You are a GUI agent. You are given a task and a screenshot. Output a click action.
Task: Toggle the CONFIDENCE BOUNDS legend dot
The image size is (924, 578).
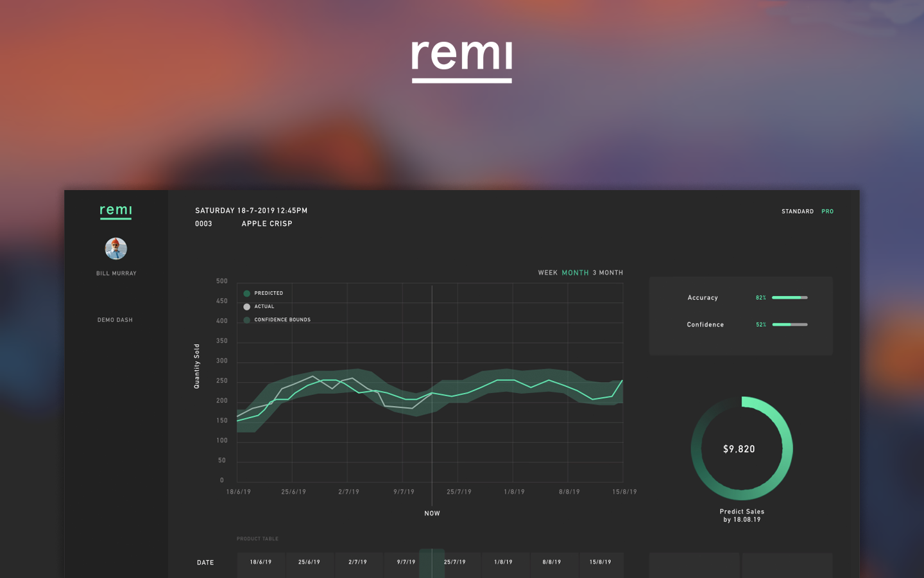pyautogui.click(x=246, y=320)
